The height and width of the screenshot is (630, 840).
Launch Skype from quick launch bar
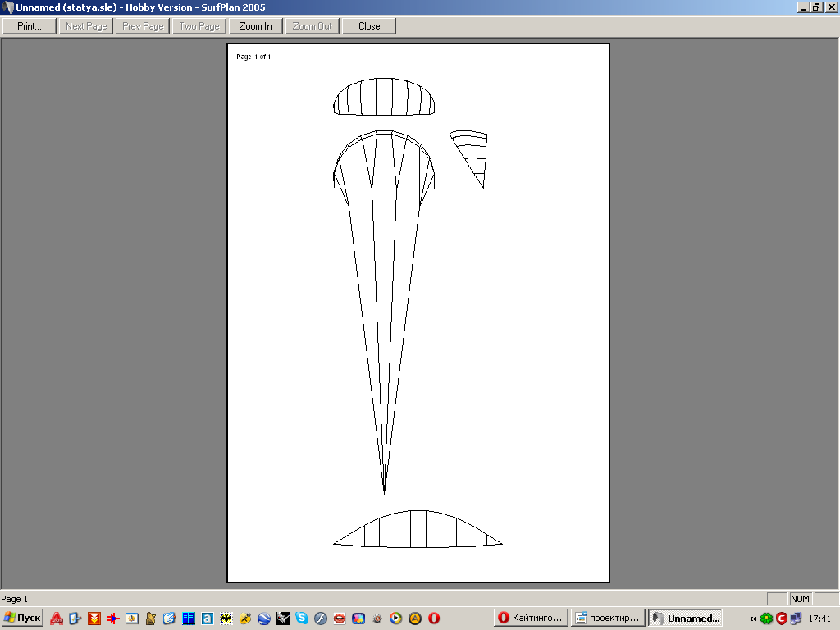tap(302, 619)
